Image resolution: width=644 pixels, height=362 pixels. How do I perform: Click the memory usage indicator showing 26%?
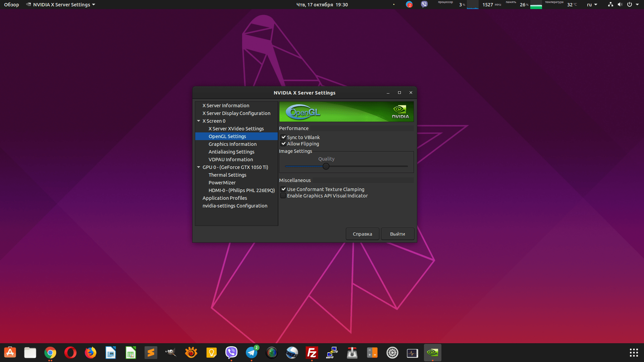524,5
